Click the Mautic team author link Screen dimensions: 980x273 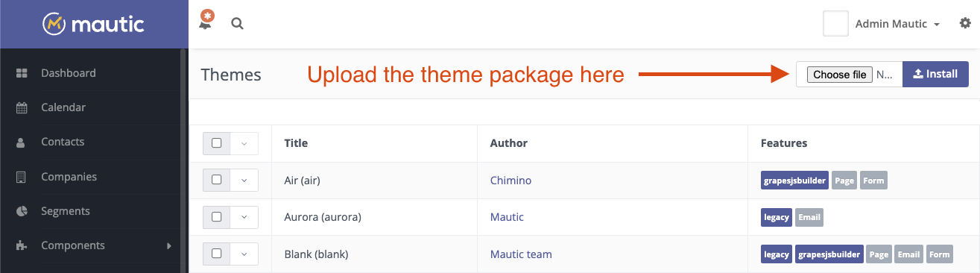tap(521, 254)
